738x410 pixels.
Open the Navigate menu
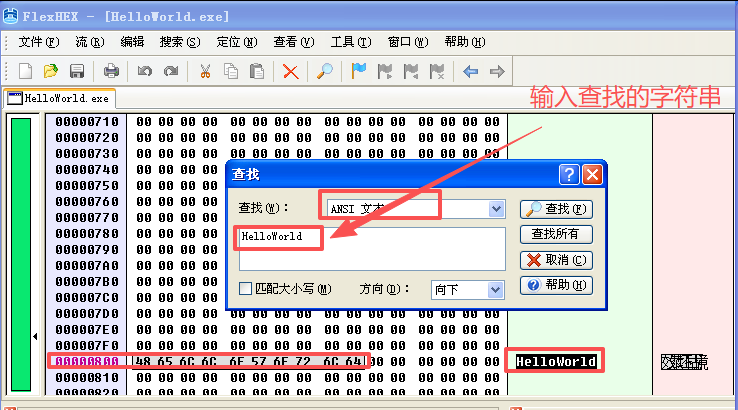(237, 42)
